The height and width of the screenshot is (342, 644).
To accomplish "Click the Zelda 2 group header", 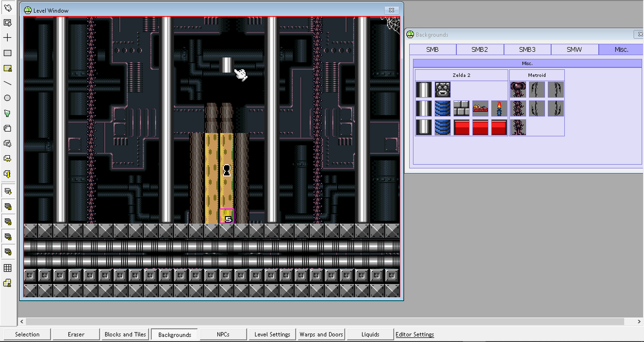I will click(x=461, y=75).
